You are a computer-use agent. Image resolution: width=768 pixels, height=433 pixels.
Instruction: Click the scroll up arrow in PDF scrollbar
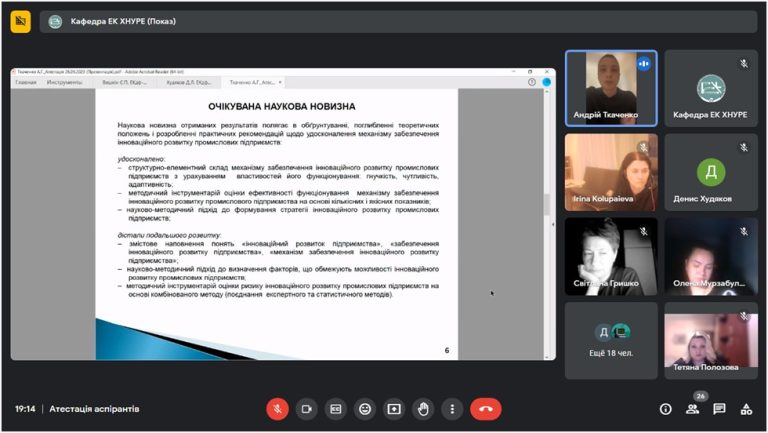coord(547,92)
